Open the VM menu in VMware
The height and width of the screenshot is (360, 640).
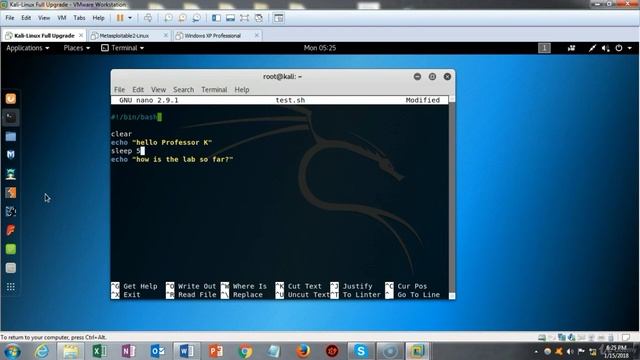[x=62, y=18]
